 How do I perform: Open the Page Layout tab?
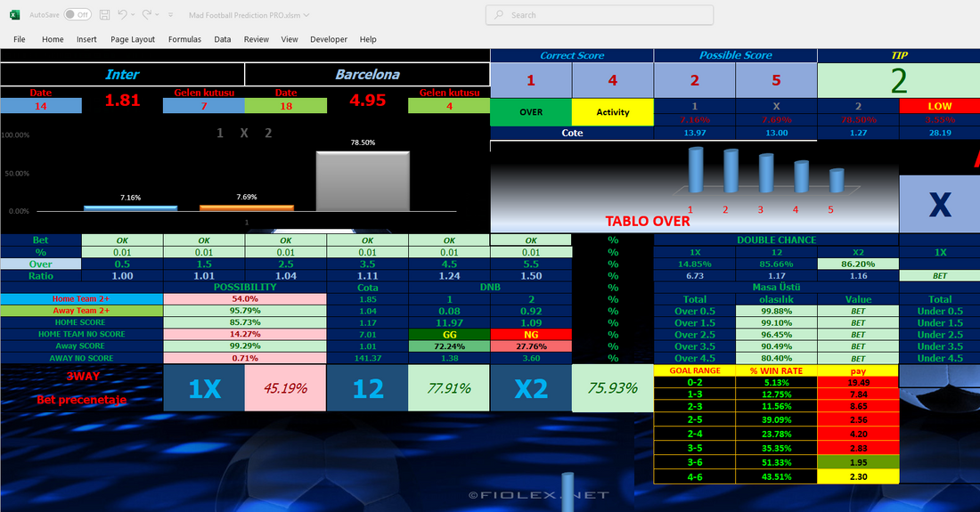click(133, 39)
